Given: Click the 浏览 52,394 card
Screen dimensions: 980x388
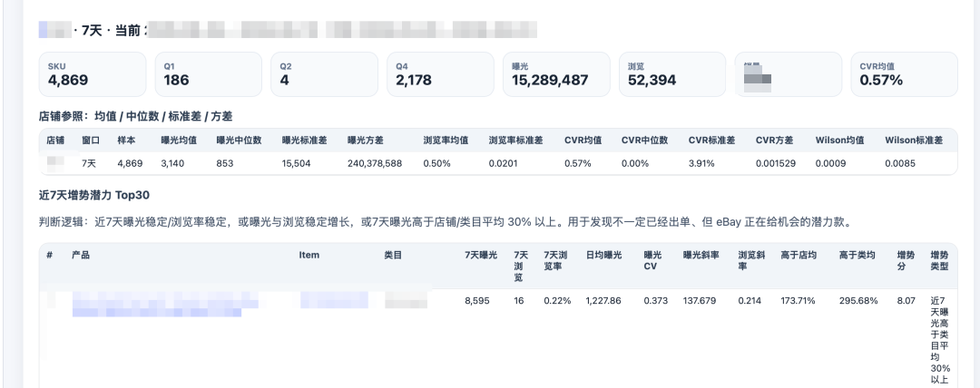Looking at the screenshot, I should point(672,74).
